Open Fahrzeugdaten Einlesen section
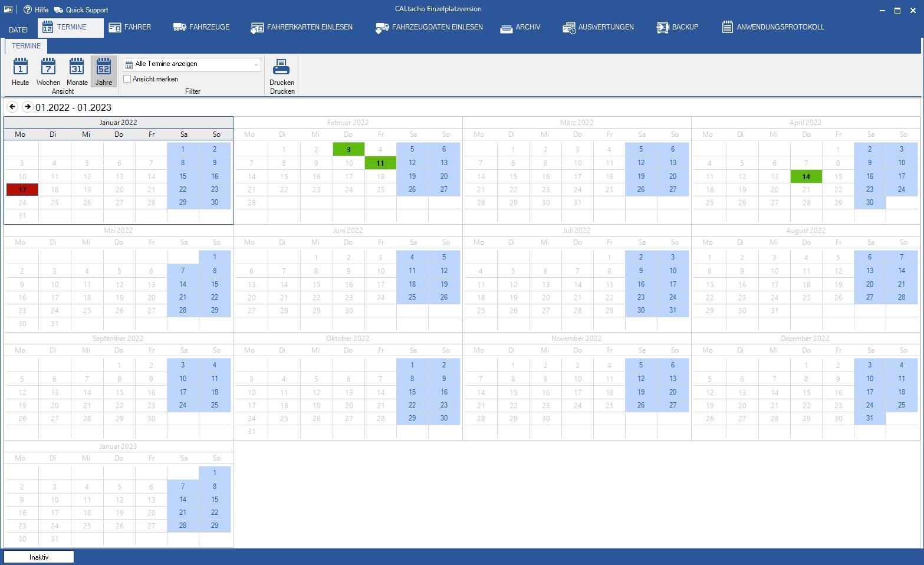 [x=429, y=27]
